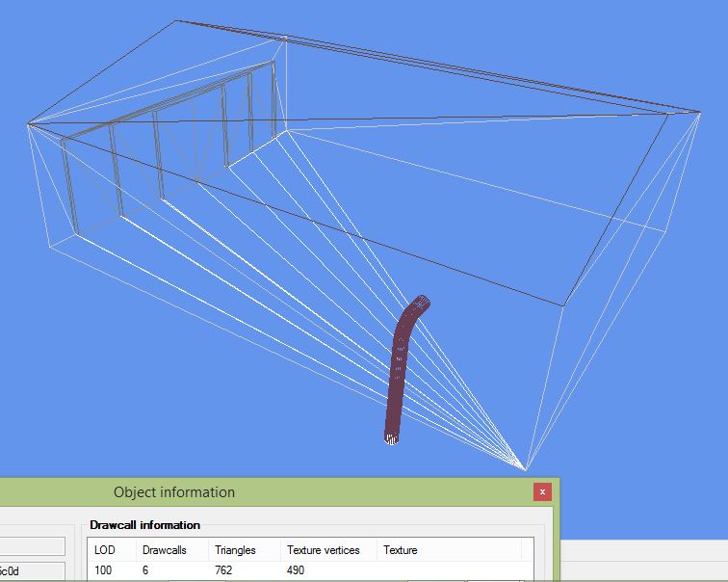728x582 pixels.
Task: Click the text field ending in c0d
Action: tap(32, 570)
